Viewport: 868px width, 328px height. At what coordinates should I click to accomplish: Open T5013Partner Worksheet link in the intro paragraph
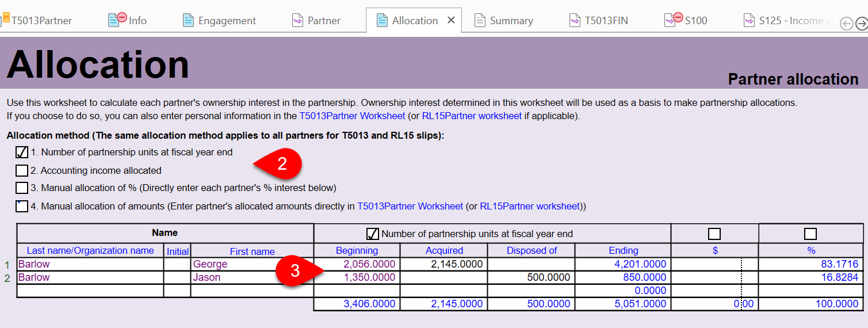coord(352,116)
